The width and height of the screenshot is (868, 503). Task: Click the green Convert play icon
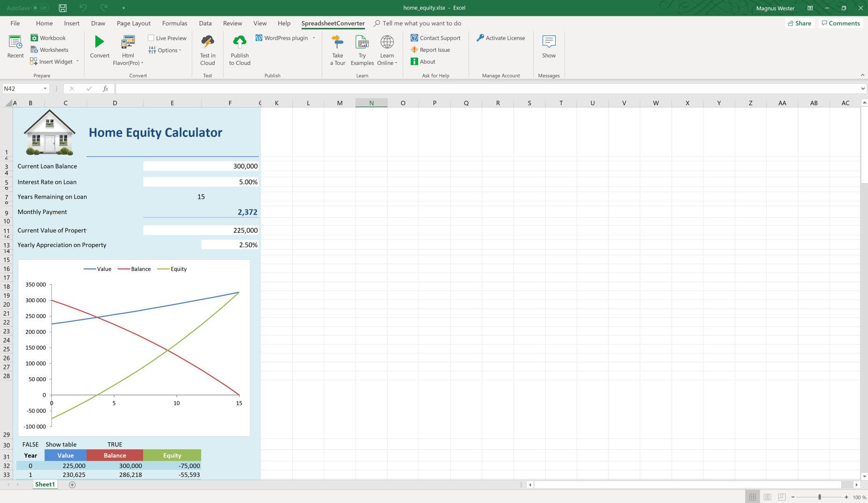tap(99, 42)
